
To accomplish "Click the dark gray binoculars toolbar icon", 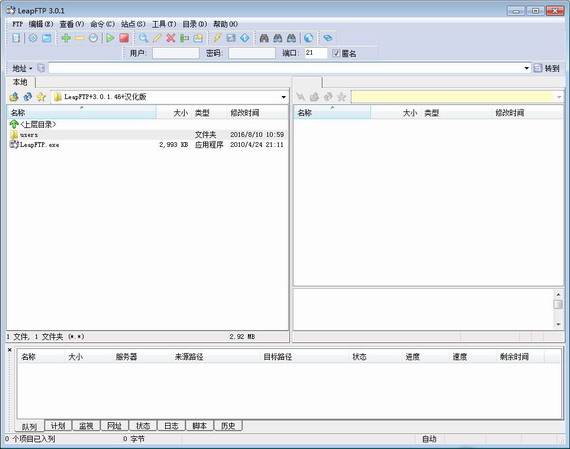I will pyautogui.click(x=264, y=38).
